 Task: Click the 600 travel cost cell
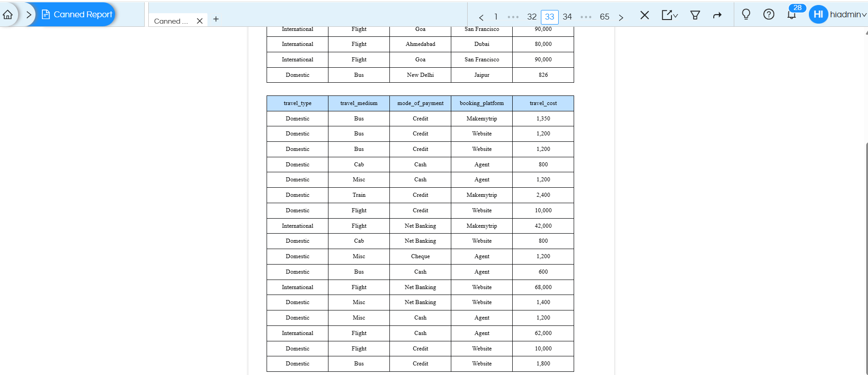tap(543, 272)
